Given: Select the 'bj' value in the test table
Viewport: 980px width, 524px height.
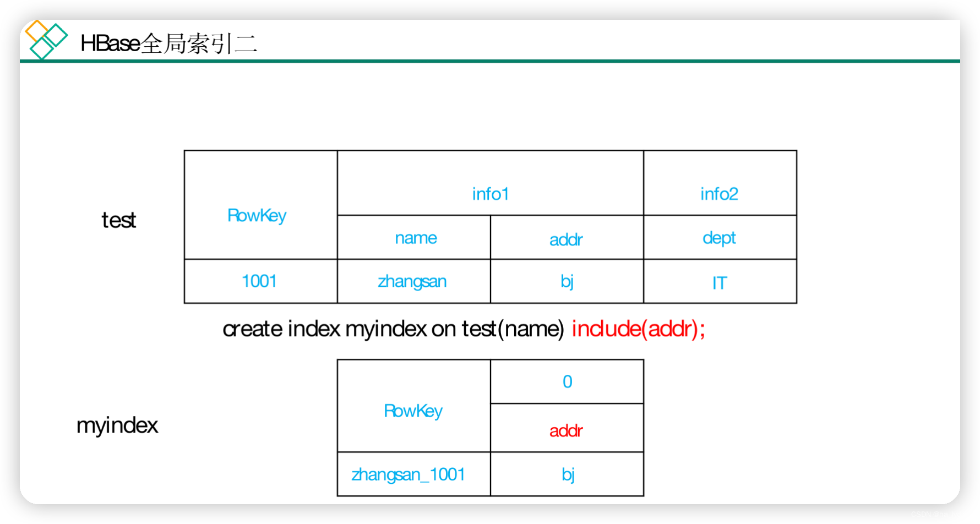Looking at the screenshot, I should click(567, 281).
